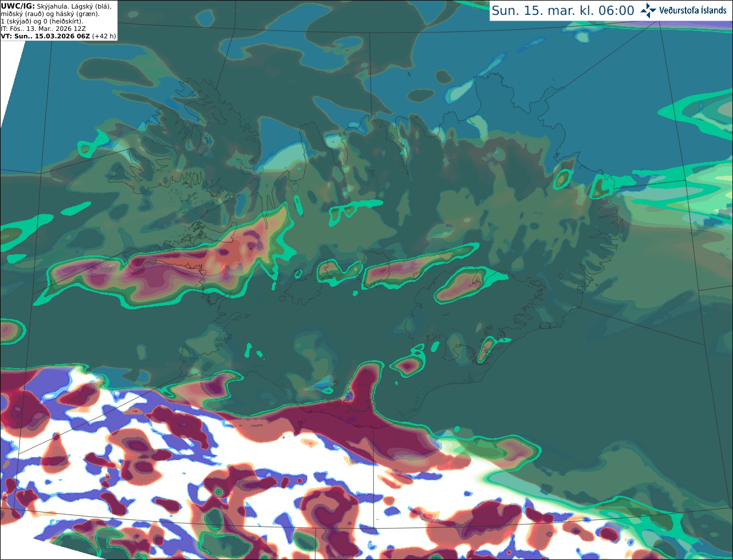733x560 pixels.
Task: Click the '(+42 h)' forecast offset text
Action: [104, 36]
